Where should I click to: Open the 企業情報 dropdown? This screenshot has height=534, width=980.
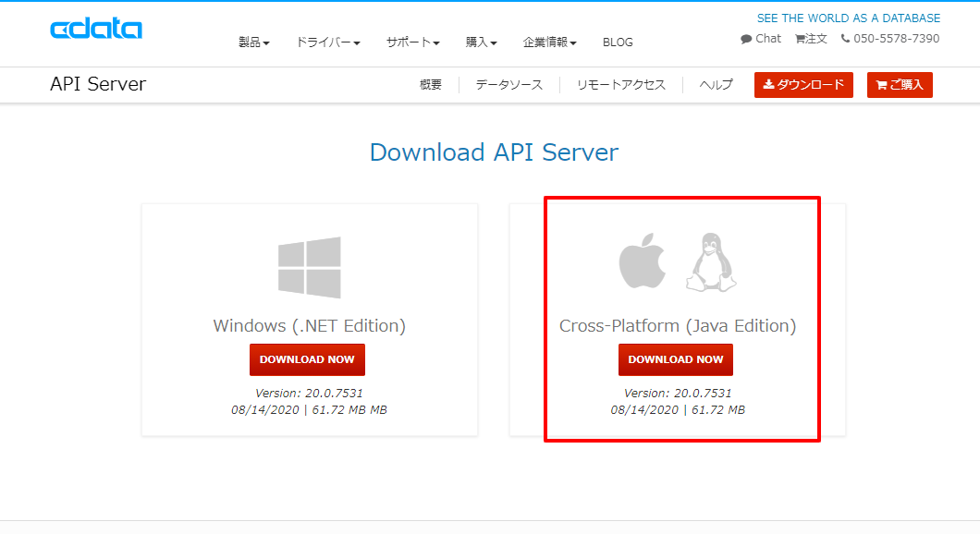[549, 42]
